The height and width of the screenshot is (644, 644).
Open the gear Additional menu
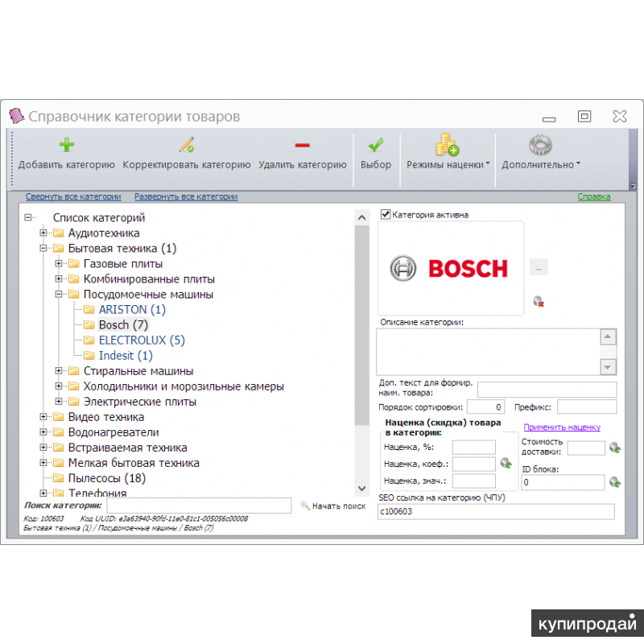click(540, 147)
